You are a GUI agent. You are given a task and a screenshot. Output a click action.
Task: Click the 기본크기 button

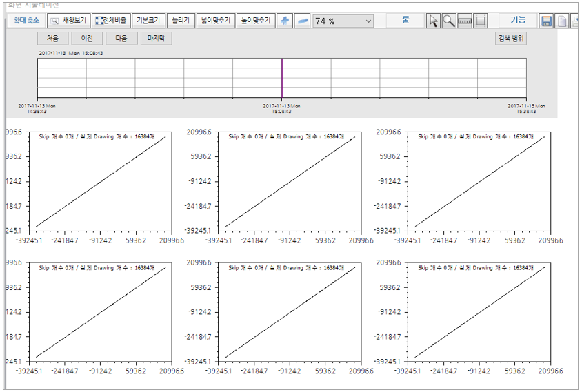click(148, 21)
